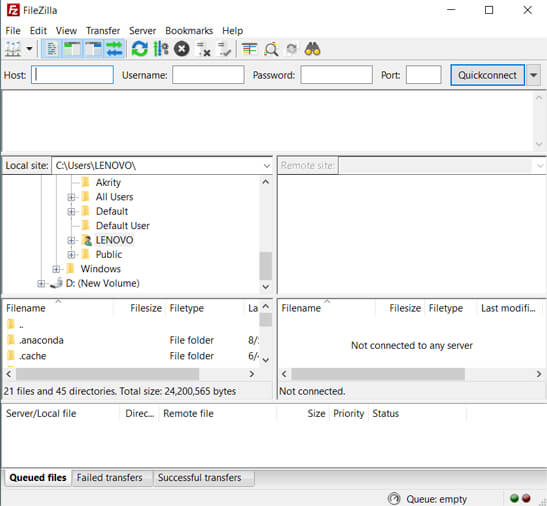Expand the LENOVO user folder
Image resolution: width=547 pixels, height=506 pixels.
tap(71, 240)
